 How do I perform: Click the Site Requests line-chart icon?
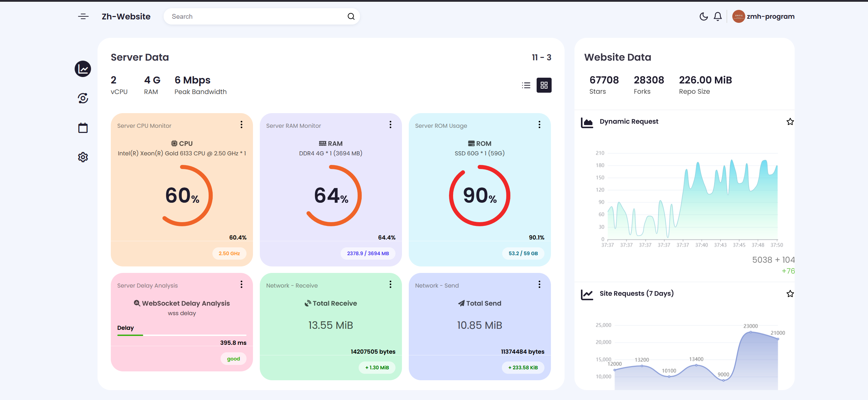point(587,294)
